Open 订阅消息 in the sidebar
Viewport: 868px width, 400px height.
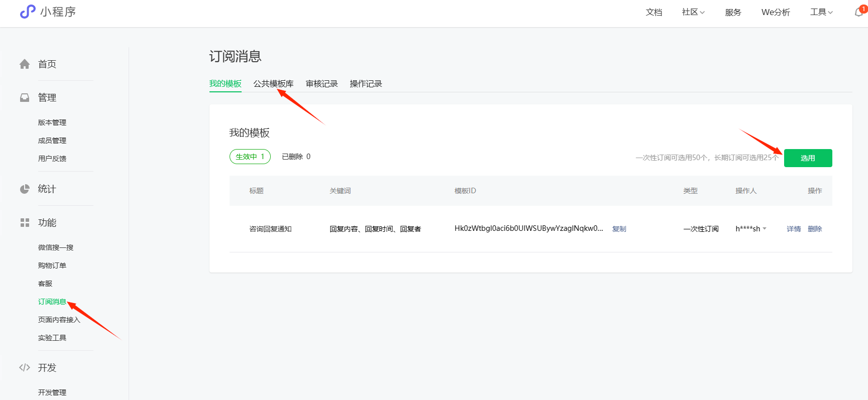tap(52, 302)
